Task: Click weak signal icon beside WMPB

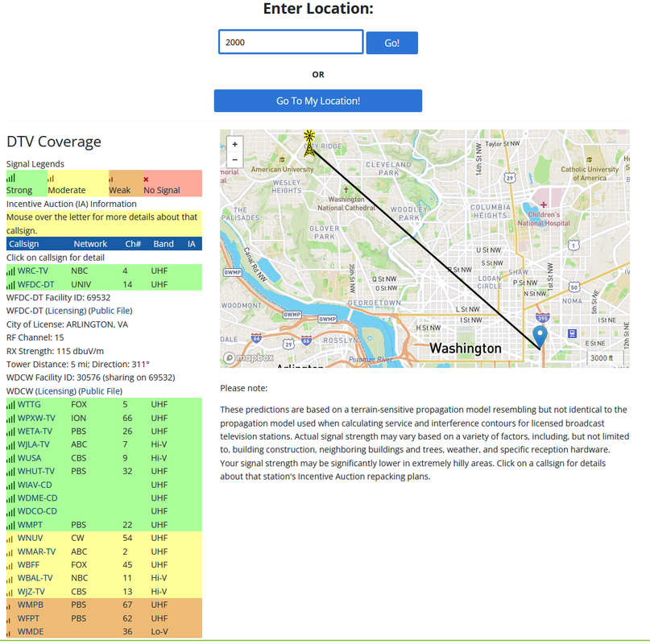Action: (x=9, y=606)
